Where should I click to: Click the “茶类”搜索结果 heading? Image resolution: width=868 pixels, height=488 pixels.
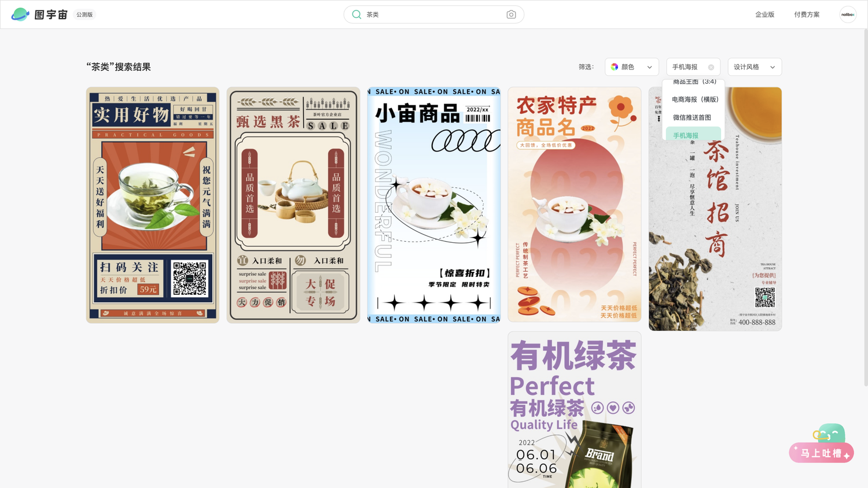point(119,67)
